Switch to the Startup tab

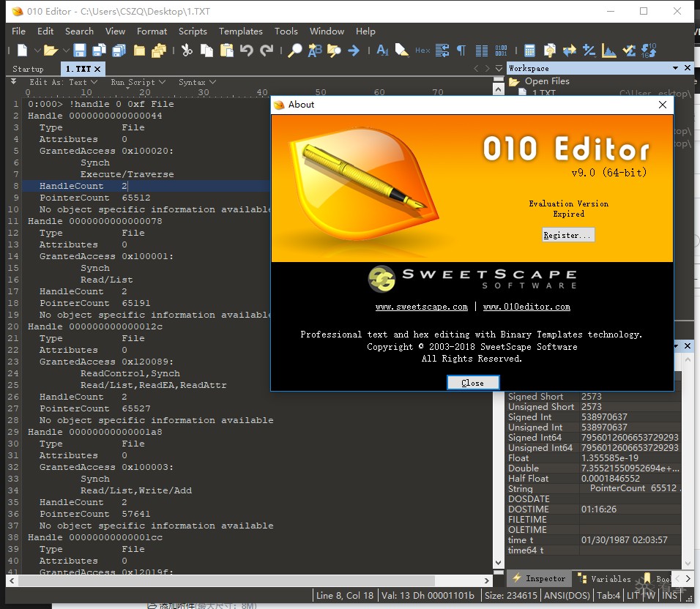(28, 69)
